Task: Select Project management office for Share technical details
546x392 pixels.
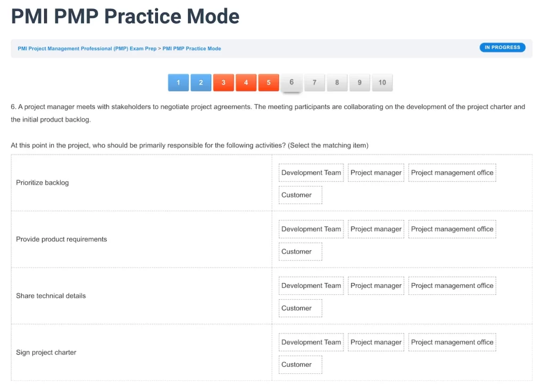Action: click(452, 285)
